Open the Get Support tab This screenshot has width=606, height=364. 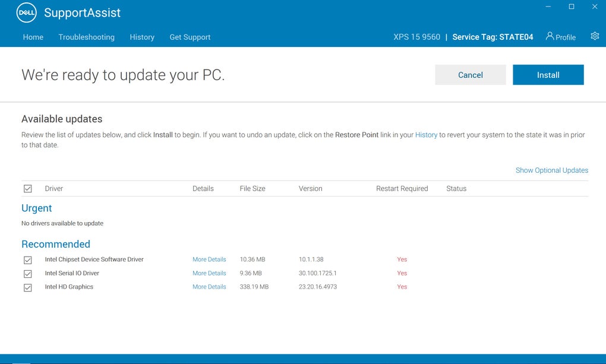pos(190,37)
